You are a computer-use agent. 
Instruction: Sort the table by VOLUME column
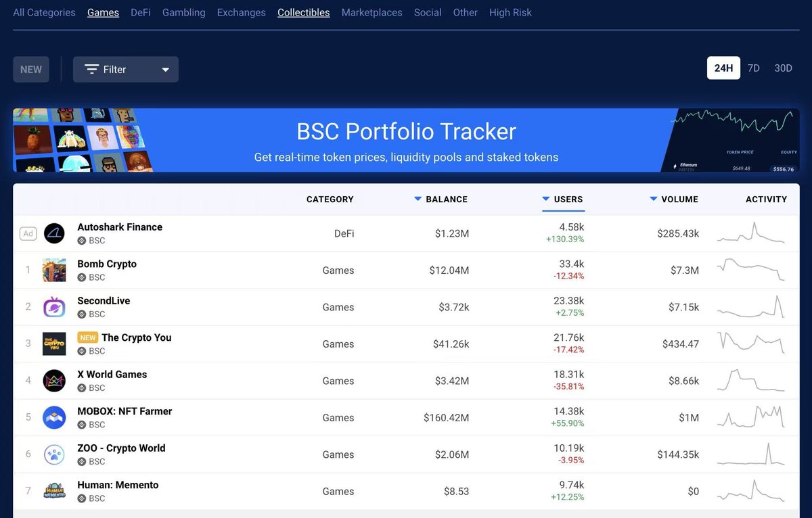tap(674, 199)
